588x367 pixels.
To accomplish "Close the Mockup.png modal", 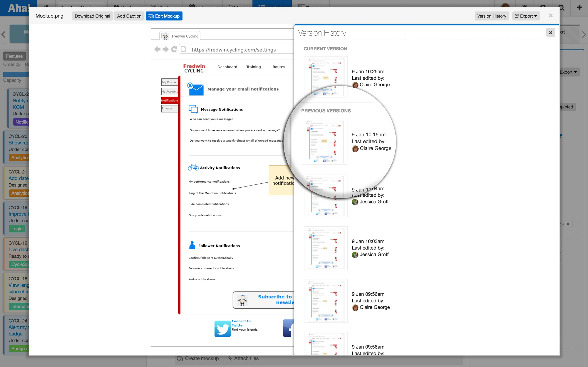I will (550, 16).
